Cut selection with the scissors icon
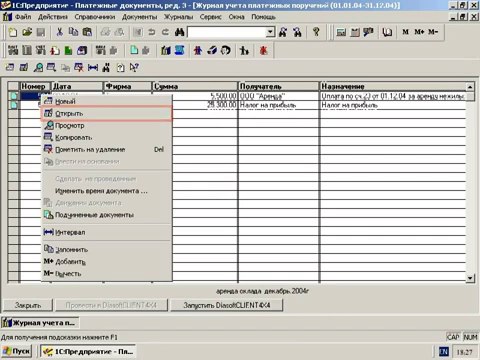Image resolution: width=480 pixels, height=360 pixels. click(x=60, y=32)
